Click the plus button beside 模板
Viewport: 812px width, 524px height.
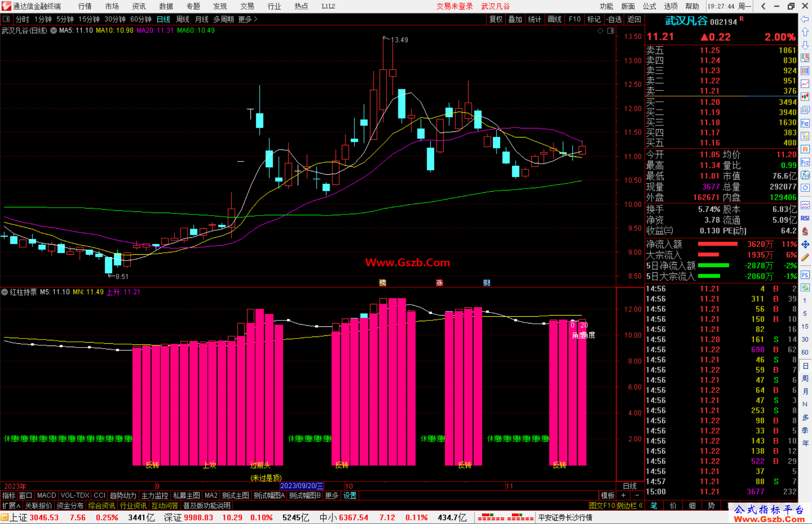pos(623,495)
